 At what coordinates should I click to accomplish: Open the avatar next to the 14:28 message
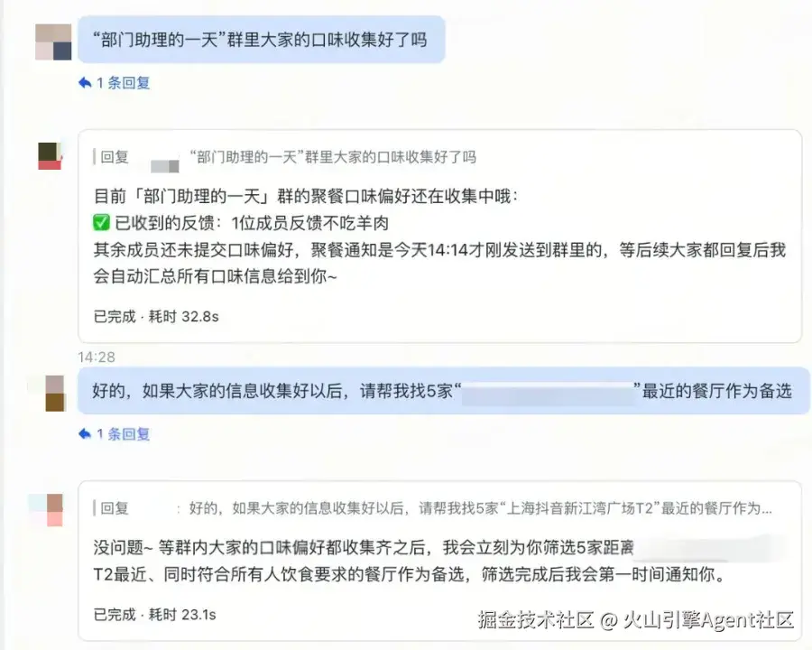point(55,394)
